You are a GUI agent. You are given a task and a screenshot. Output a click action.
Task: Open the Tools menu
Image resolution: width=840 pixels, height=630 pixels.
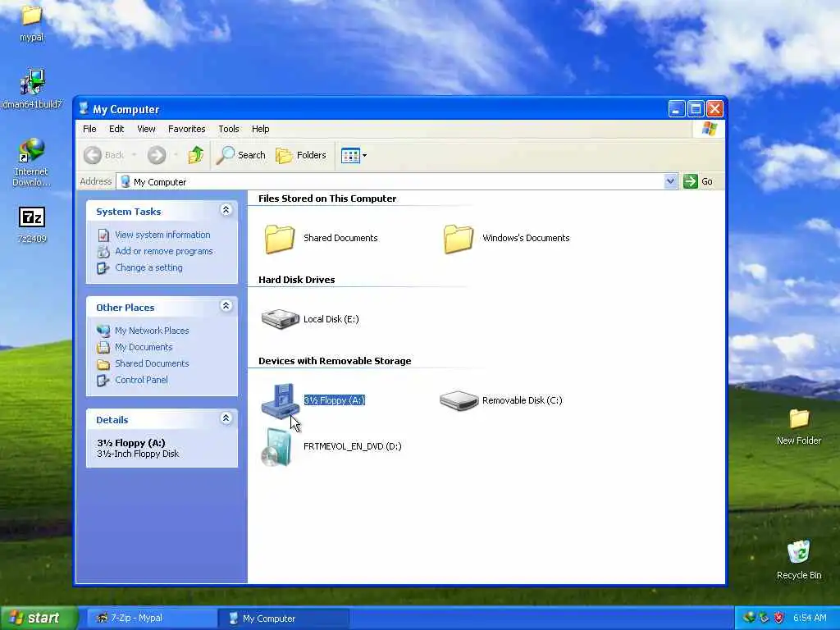(x=228, y=129)
